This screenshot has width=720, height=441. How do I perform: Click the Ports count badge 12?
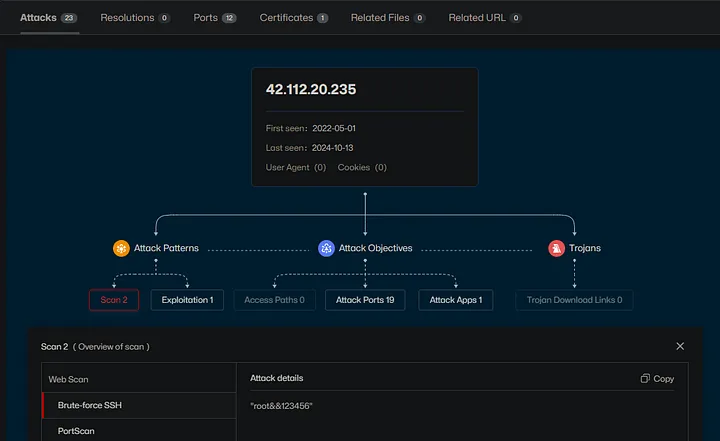tap(229, 18)
